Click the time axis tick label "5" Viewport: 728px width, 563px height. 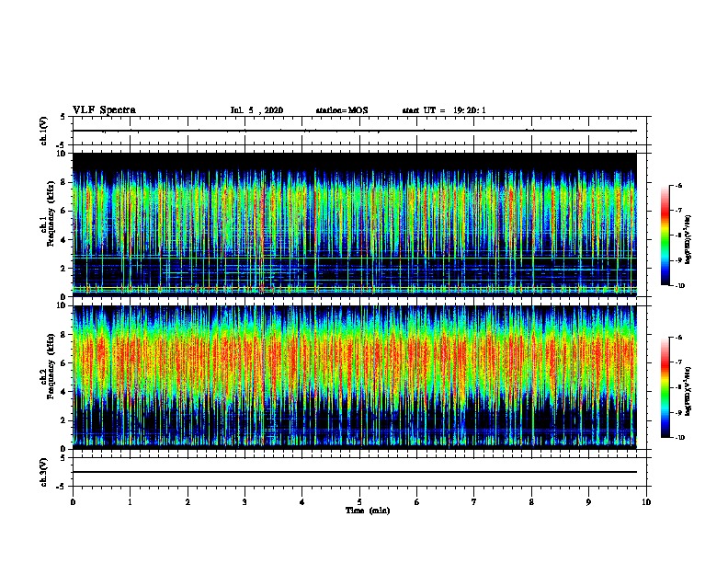(359, 502)
